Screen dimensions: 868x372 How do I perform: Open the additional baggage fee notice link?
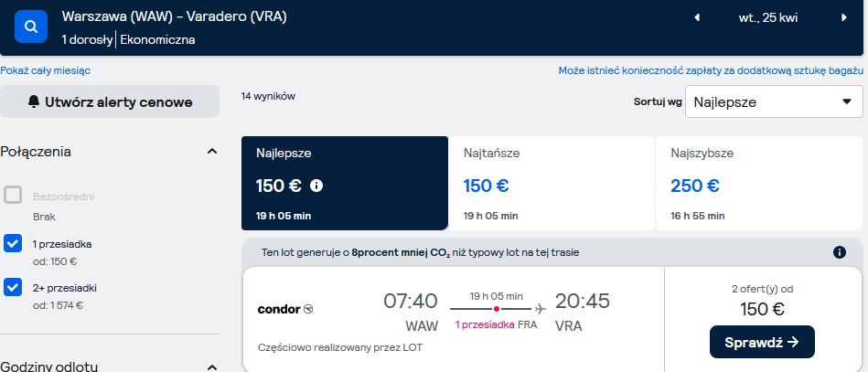pyautogui.click(x=711, y=71)
